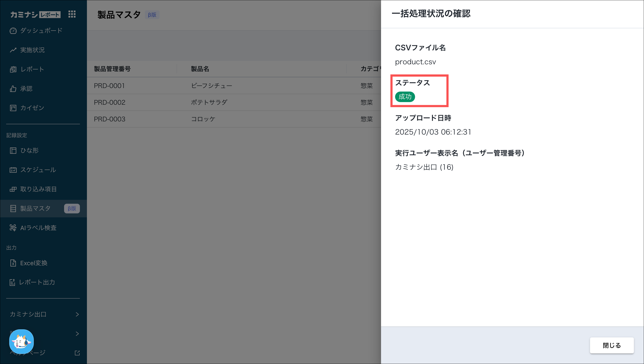Expand the chevron below カミナシ出口
644x364 pixels.
coord(77,333)
